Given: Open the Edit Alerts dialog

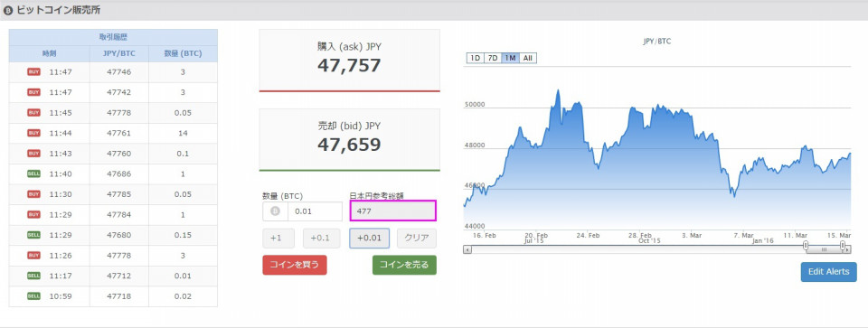Looking at the screenshot, I should click(829, 272).
